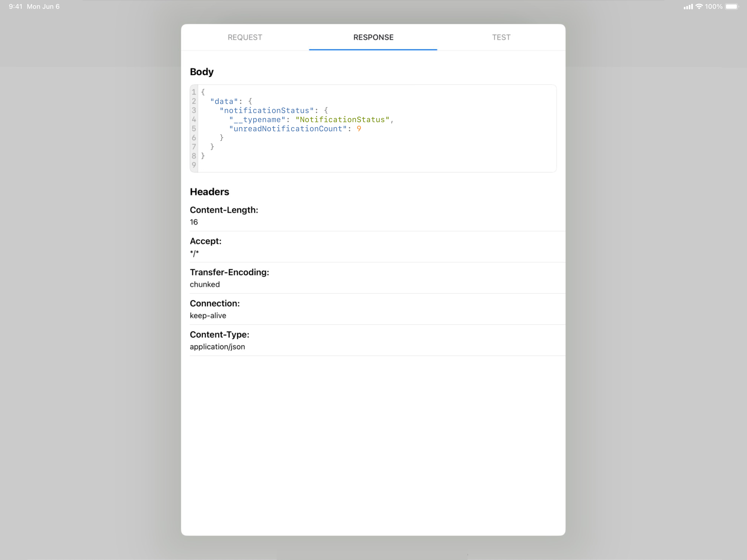Tap the battery icon in status bar
Viewport: 747px width, 560px height.
[731, 6]
